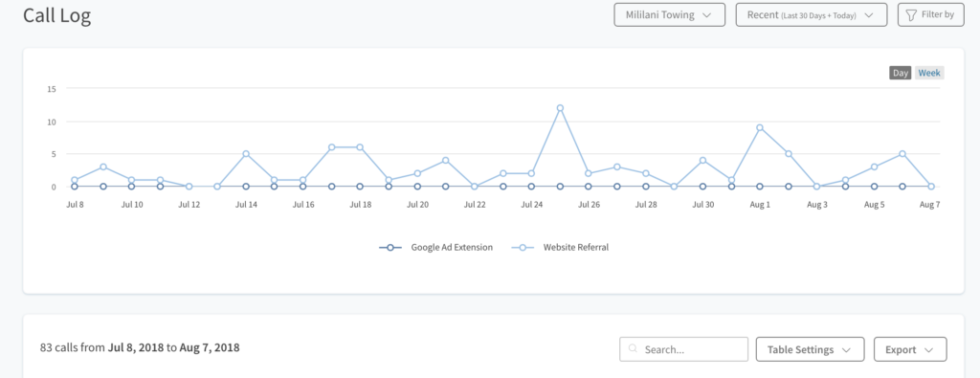Open the Recent Last 30 Days dropdown
980x378 pixels.
[x=812, y=15]
